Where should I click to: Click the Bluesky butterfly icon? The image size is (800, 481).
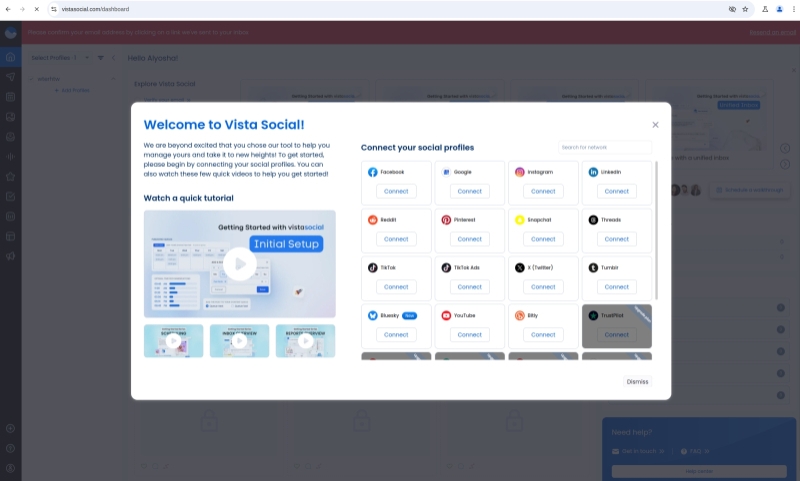pyautogui.click(x=373, y=315)
